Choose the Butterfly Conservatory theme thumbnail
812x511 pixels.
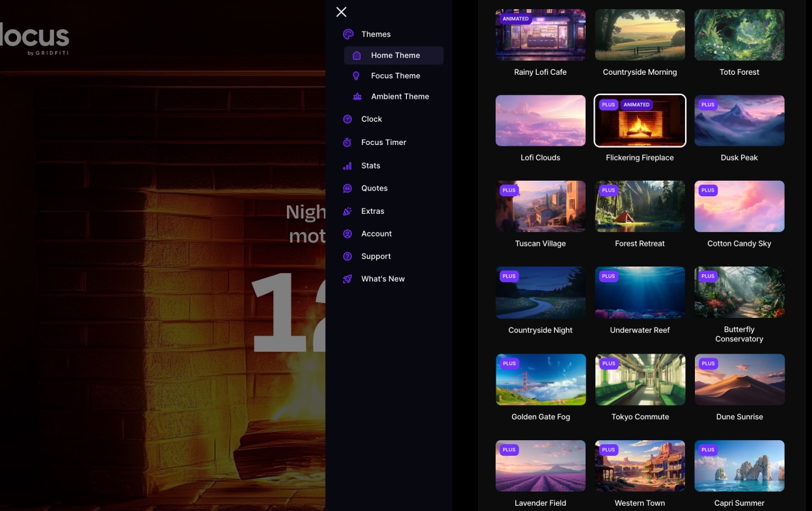coord(740,293)
